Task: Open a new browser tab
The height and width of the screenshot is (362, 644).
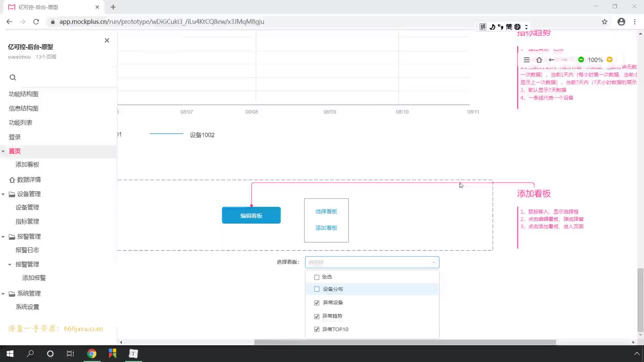Action: click(113, 7)
